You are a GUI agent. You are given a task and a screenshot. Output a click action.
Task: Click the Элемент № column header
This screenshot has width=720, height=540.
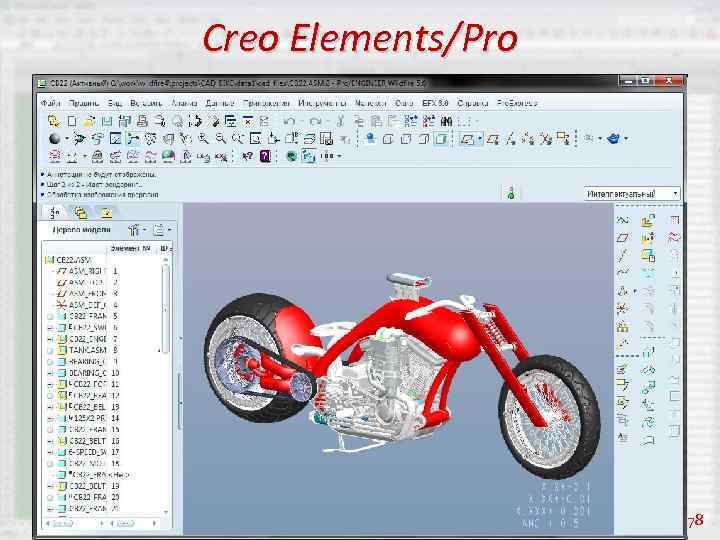(131, 248)
